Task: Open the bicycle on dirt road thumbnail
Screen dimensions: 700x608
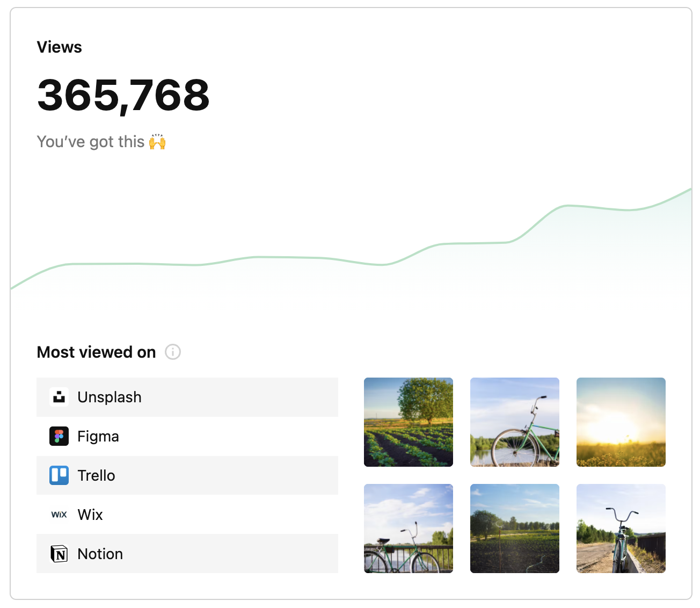Action: click(x=621, y=529)
